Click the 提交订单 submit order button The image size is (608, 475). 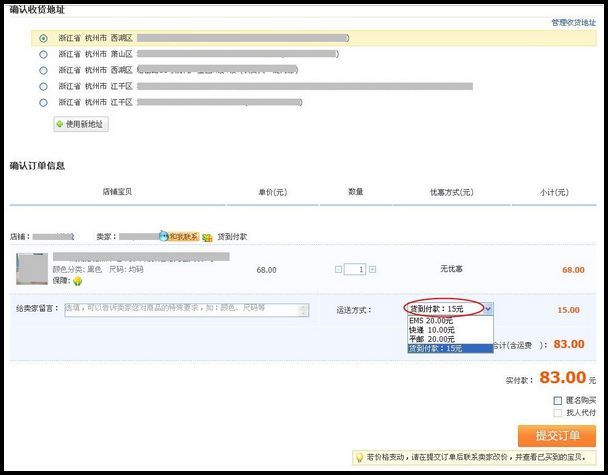pyautogui.click(x=556, y=436)
